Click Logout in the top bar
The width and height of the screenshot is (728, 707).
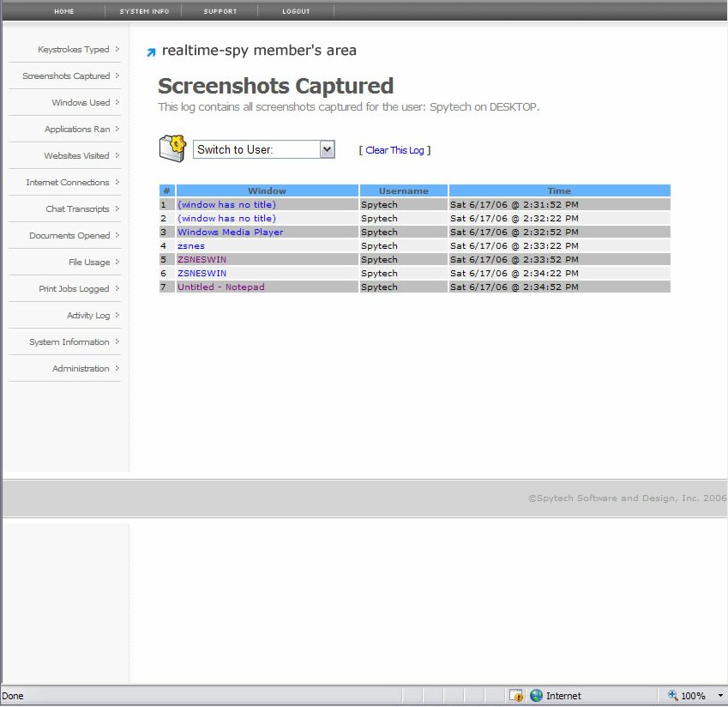(x=296, y=11)
